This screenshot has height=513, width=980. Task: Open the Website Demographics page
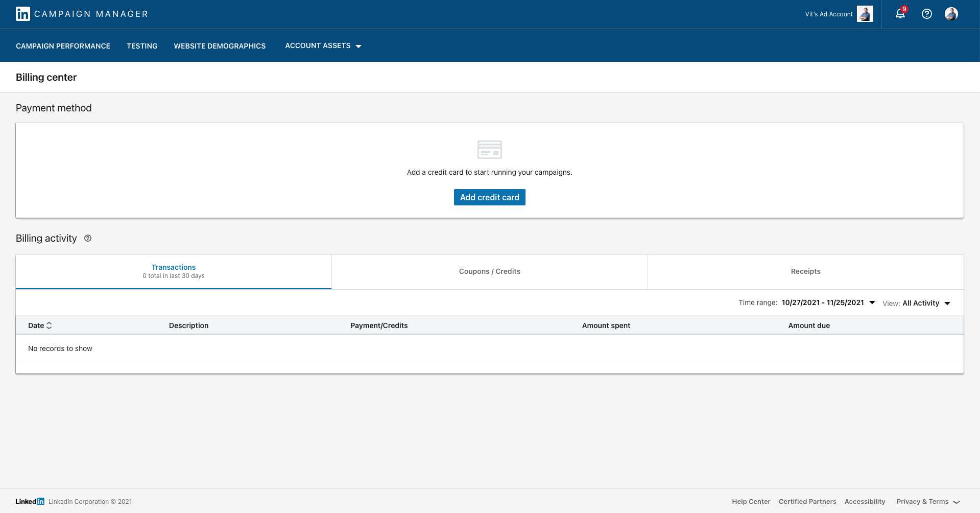point(220,46)
